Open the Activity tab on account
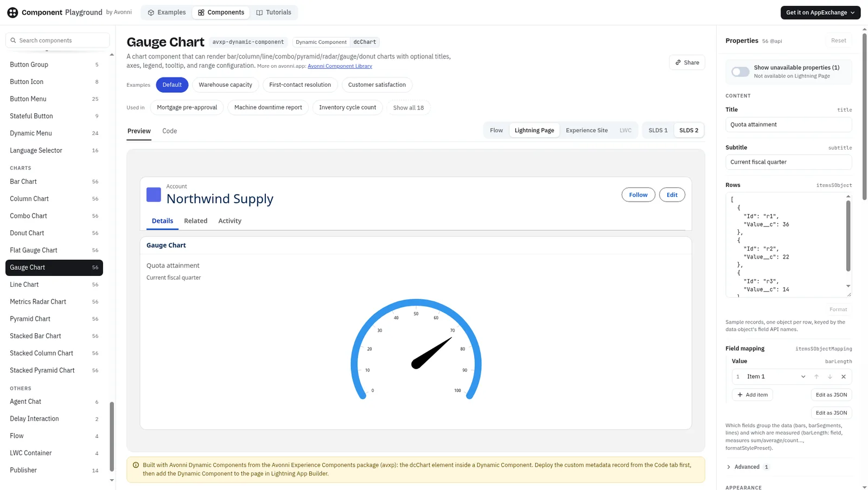868x490 pixels. pos(230,221)
